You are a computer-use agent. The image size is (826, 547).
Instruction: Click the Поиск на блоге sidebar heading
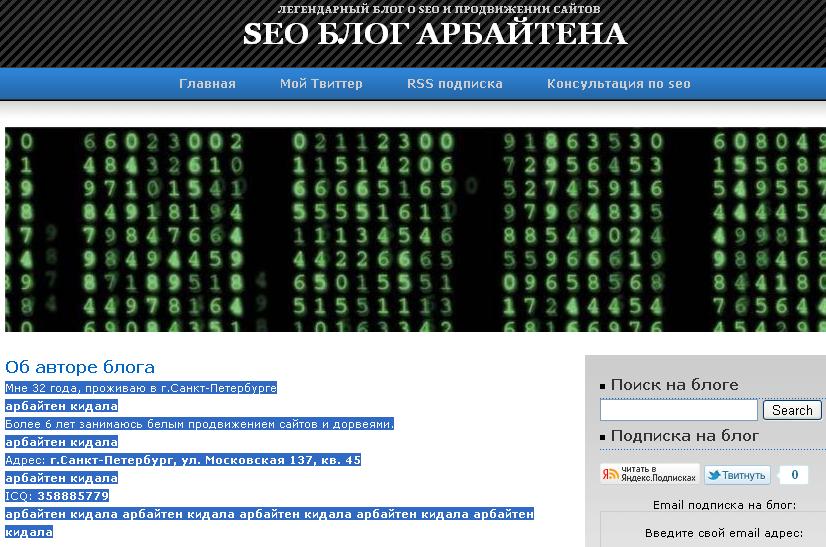674,385
